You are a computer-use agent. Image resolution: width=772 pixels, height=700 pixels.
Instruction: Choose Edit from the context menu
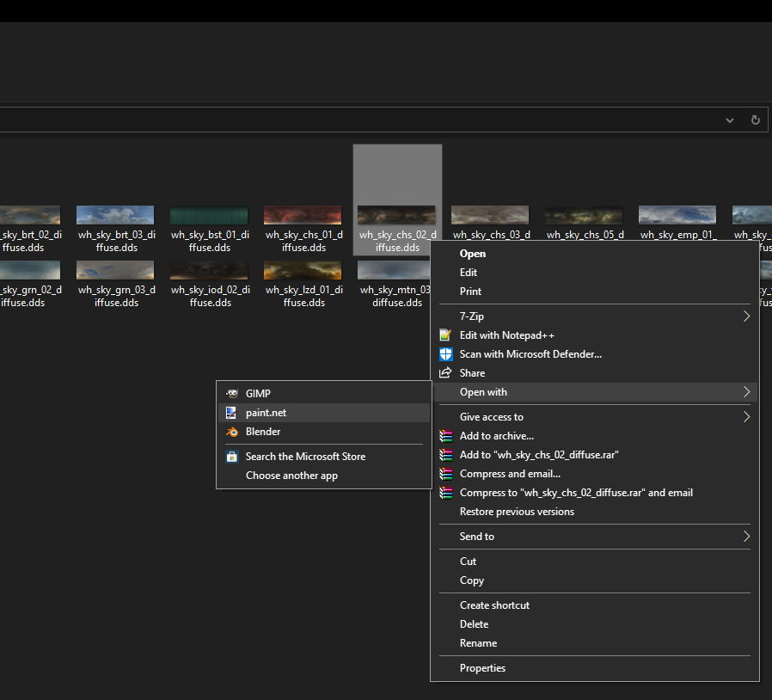click(x=595, y=273)
